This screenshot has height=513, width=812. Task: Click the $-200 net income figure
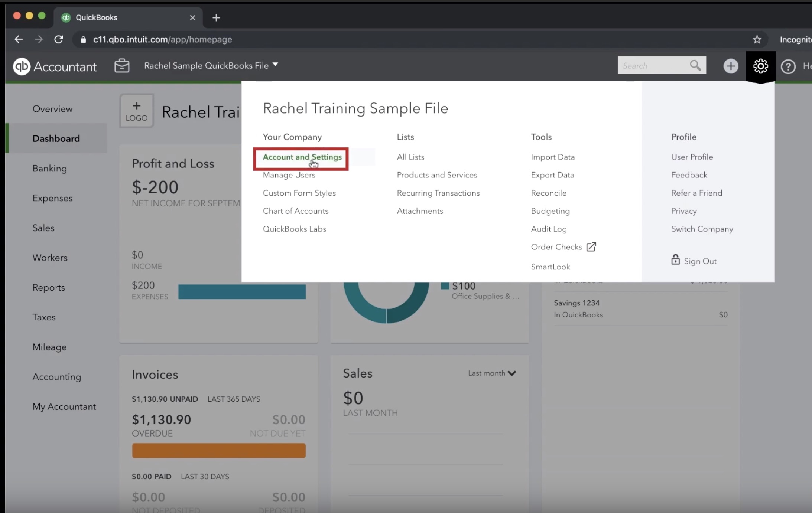coord(155,187)
